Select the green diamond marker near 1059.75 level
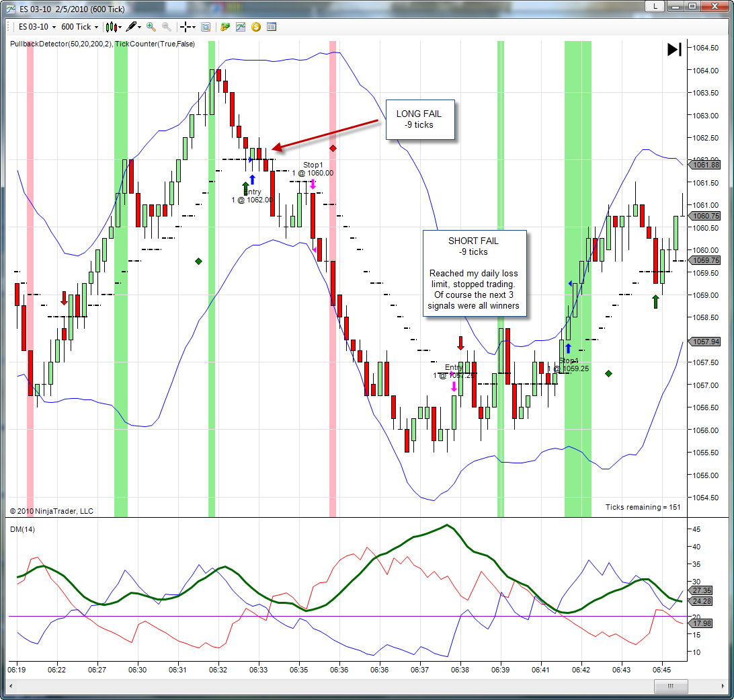Viewport: 734px width, 700px height. tap(198, 262)
